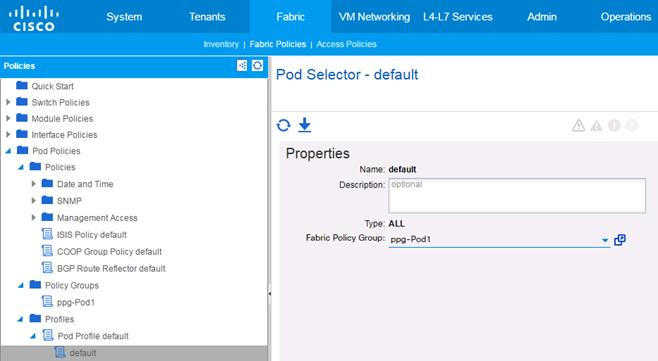Open the Tenants tab
This screenshot has height=361, width=658.
coord(207,17)
